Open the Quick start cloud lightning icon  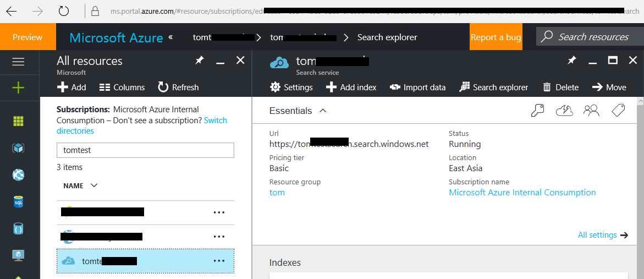point(564,111)
